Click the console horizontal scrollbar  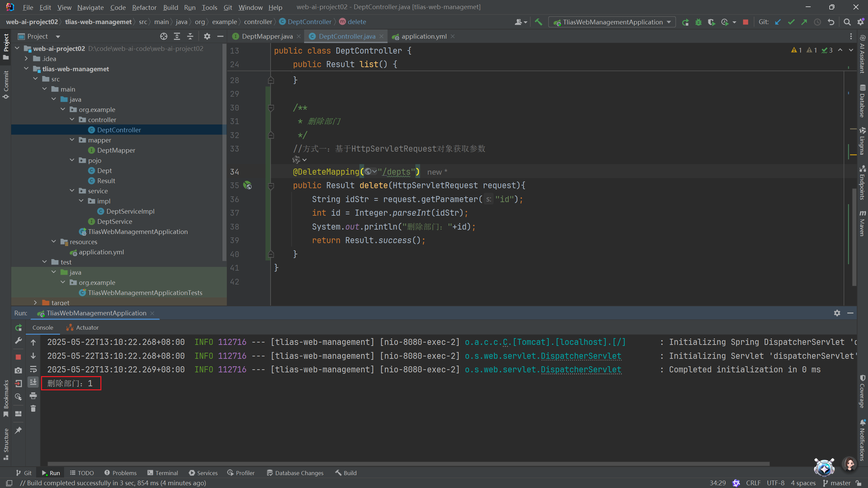(x=407, y=464)
